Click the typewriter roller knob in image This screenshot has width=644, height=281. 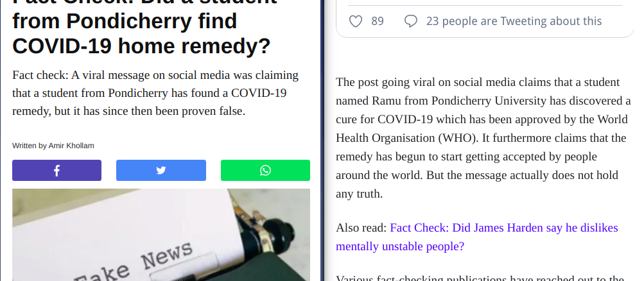point(280,234)
